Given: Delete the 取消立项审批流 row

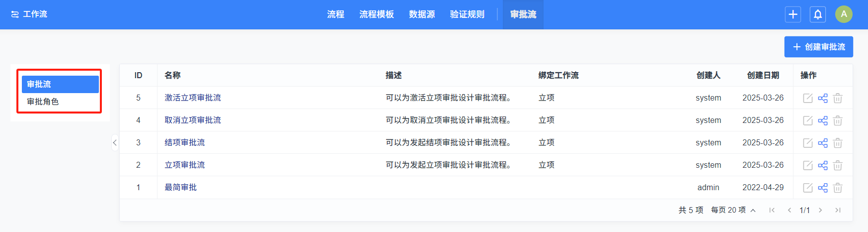Looking at the screenshot, I should (x=838, y=120).
